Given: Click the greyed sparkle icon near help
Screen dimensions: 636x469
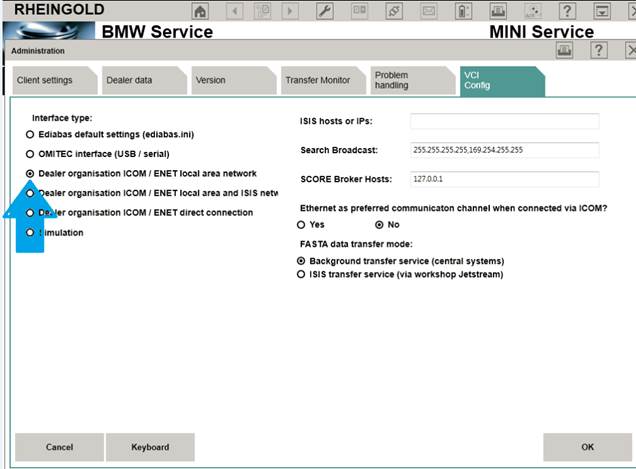Looking at the screenshot, I should coord(533,11).
